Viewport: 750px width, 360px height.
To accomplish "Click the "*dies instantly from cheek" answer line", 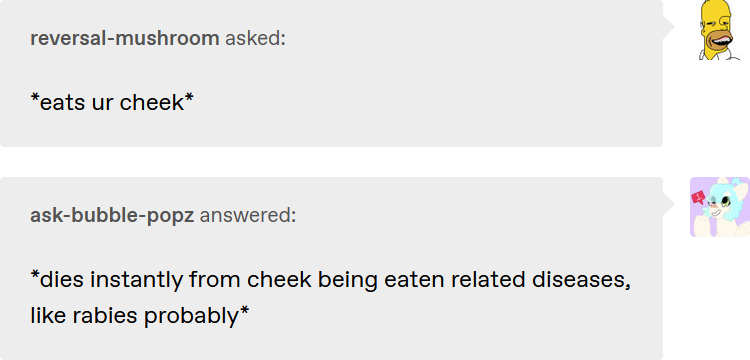I will (x=331, y=280).
